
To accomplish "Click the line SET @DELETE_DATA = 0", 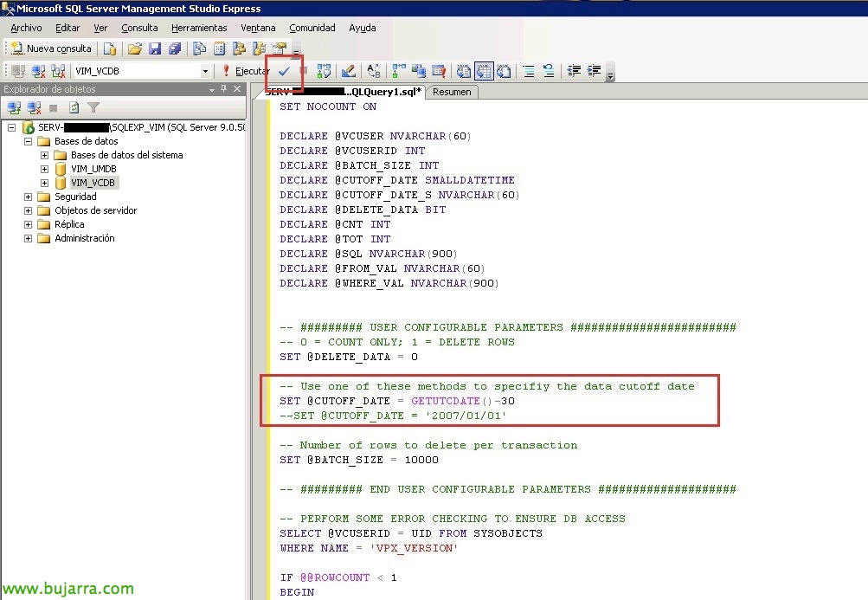I will (349, 357).
